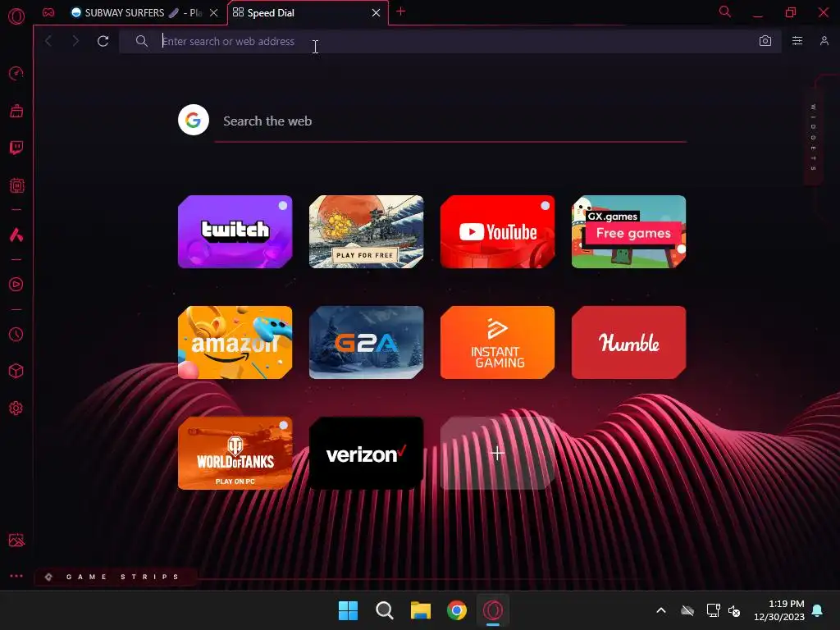The height and width of the screenshot is (630, 840).
Task: Open Easy Setup sliders icon
Action: pyautogui.click(x=797, y=41)
